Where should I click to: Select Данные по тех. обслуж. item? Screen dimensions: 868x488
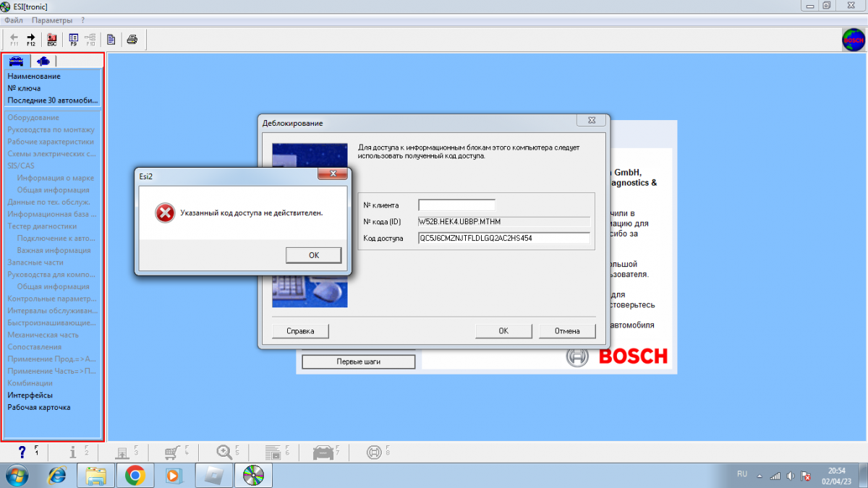tap(48, 202)
